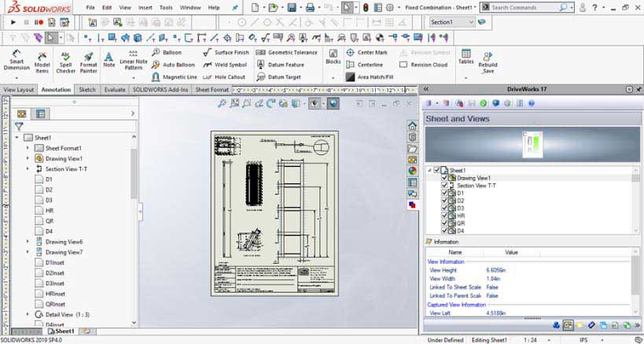Expand Drawing View1 in feature tree
This screenshot has height=344, width=644.
28,158
